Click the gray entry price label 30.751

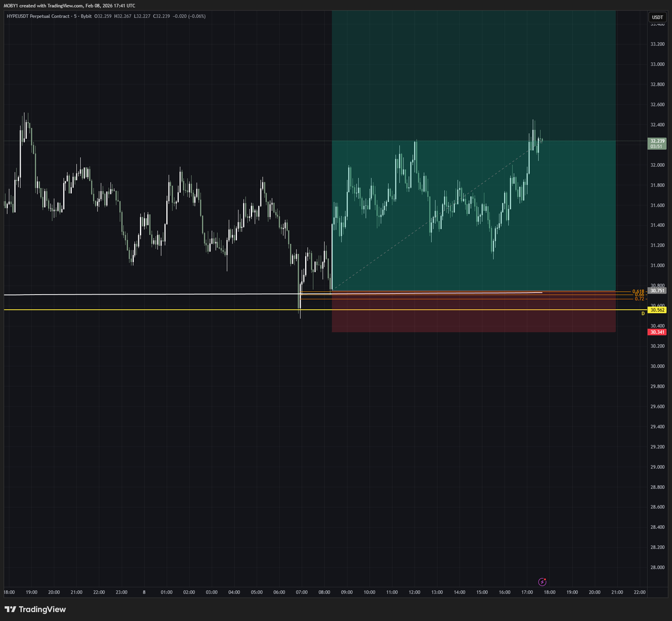point(657,291)
